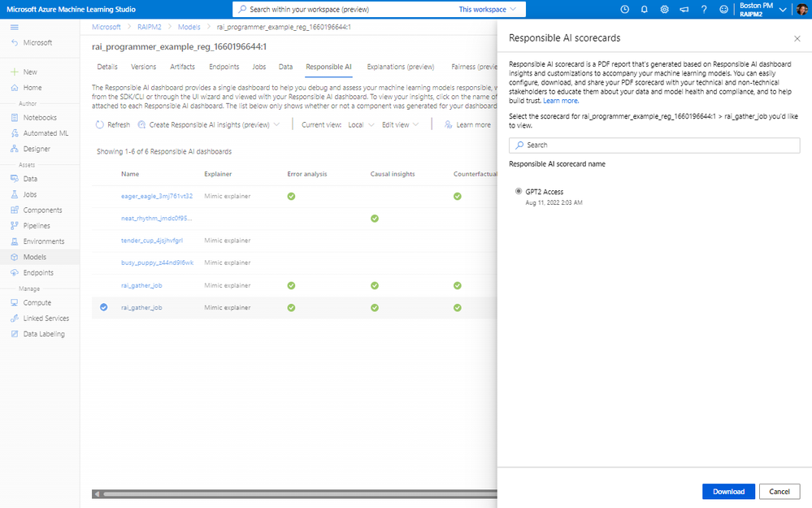Screen dimensions: 812x508
Task: Expand the Boston PM account chevron
Action: click(783, 9)
